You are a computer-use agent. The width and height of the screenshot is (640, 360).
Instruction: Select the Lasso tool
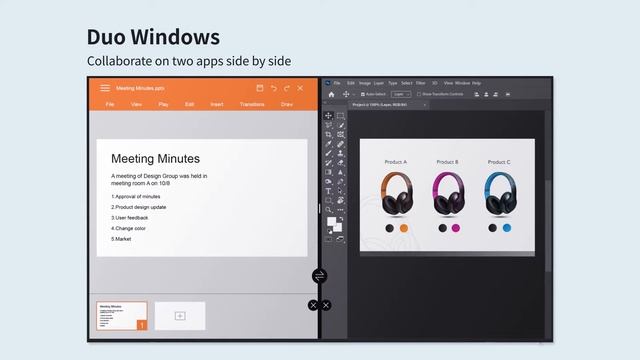(x=328, y=125)
